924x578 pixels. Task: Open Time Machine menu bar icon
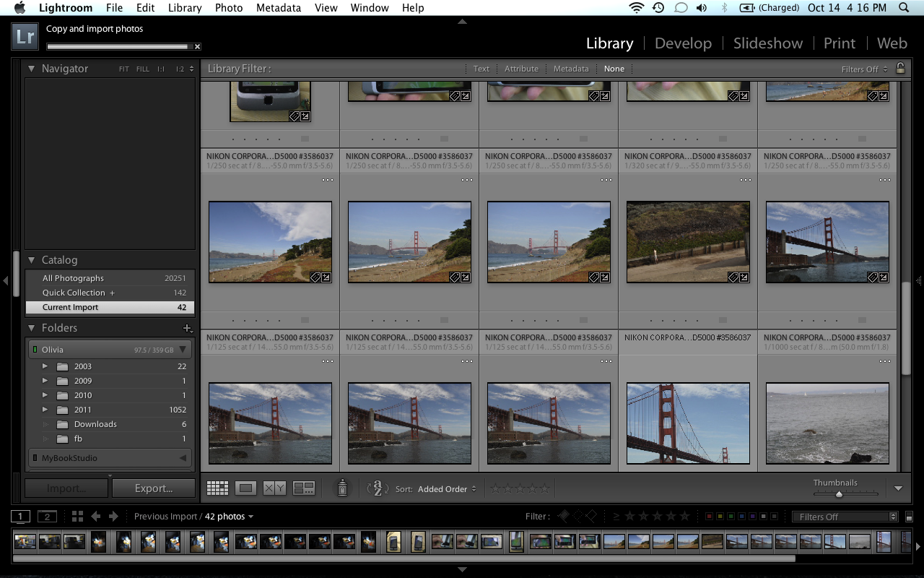click(x=658, y=8)
